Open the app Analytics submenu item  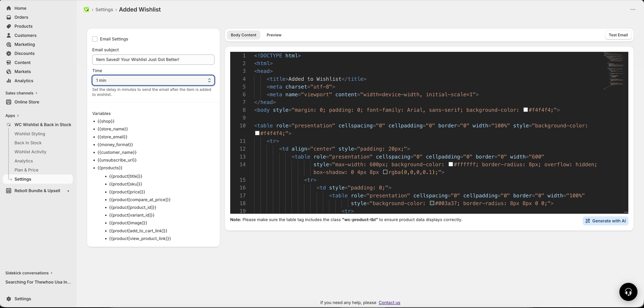tap(24, 161)
